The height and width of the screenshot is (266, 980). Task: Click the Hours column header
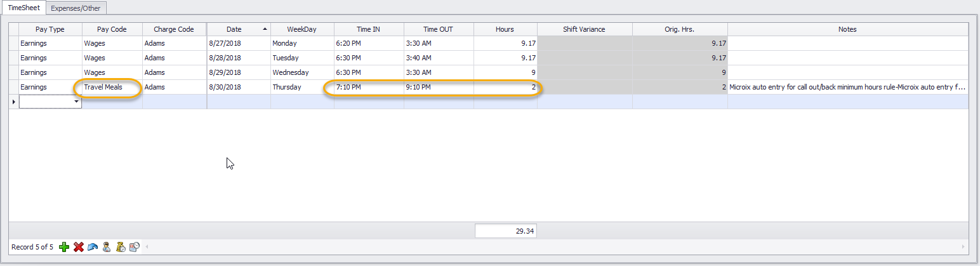pyautogui.click(x=505, y=29)
